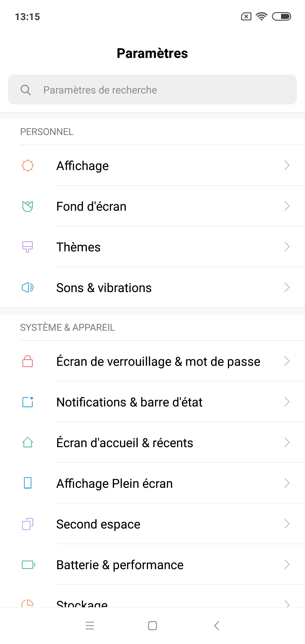This screenshot has height=644, width=305.
Task: Tap the speaker icon for Sons & vibrations
Action: [x=28, y=288]
